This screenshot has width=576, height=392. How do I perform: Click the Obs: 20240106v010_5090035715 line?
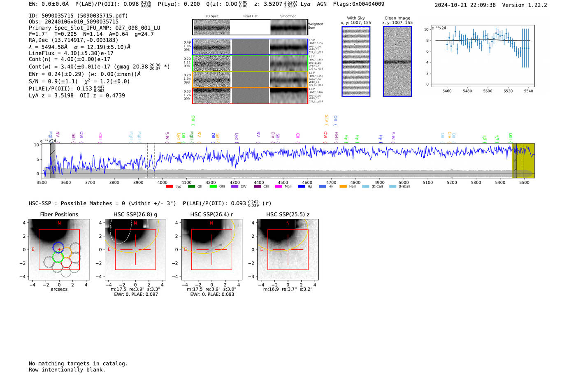tap(74, 22)
